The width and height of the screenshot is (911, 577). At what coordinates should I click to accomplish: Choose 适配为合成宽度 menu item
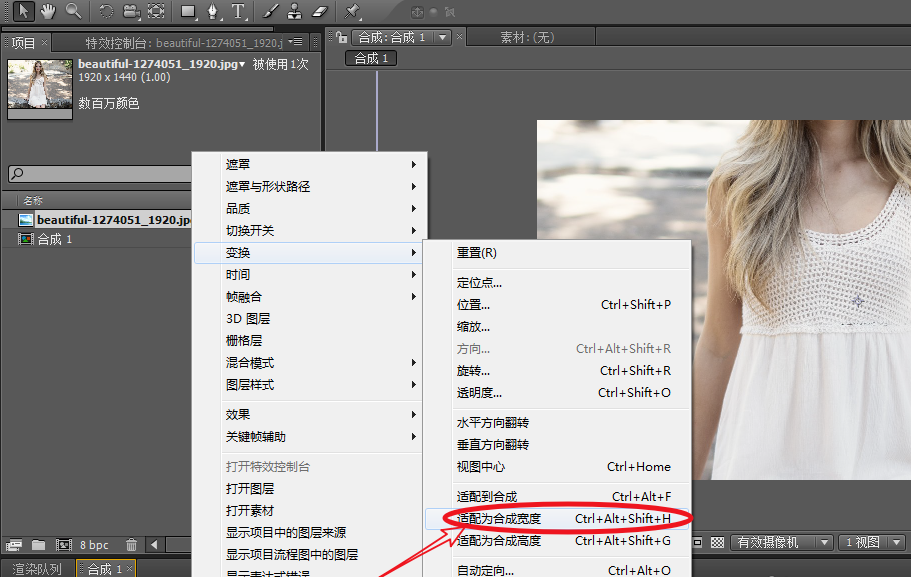[x=557, y=519]
